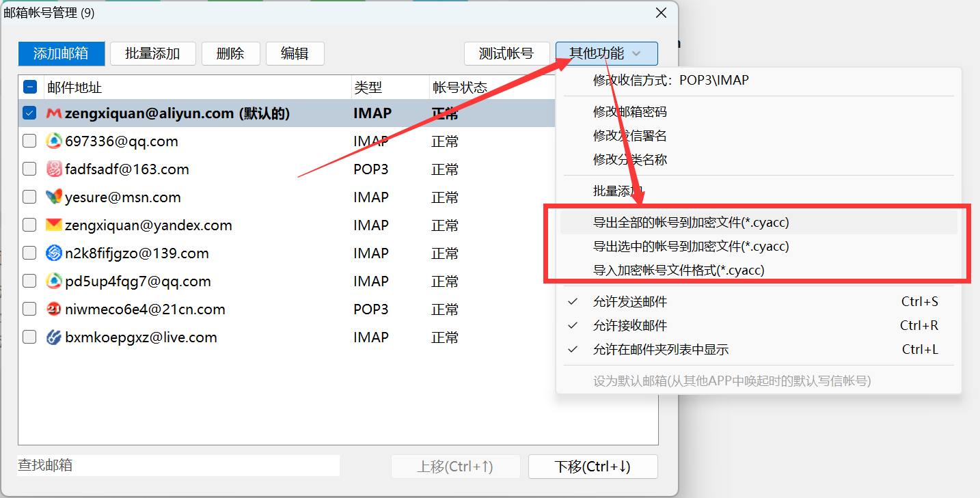This screenshot has width=980, height=498.
Task: Click the 21cn icon beside niwmeco6e4@21cn.com
Action: tap(54, 309)
